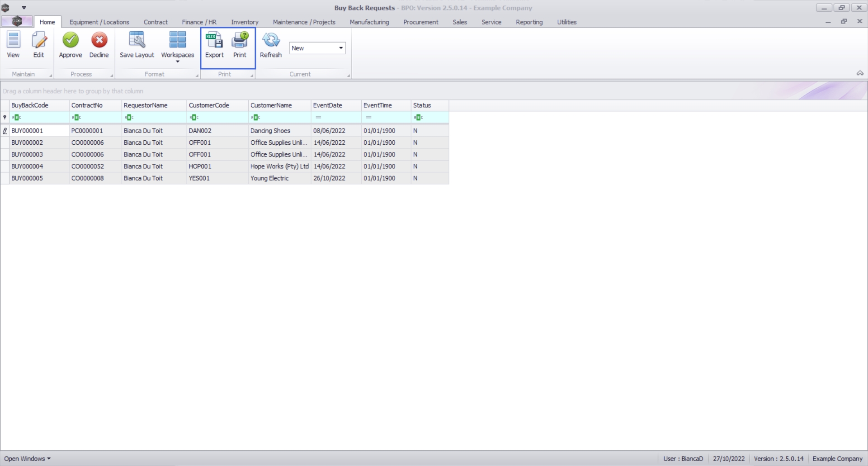Image resolution: width=868 pixels, height=466 pixels.
Task: Sort by RequestorName column header
Action: point(154,105)
